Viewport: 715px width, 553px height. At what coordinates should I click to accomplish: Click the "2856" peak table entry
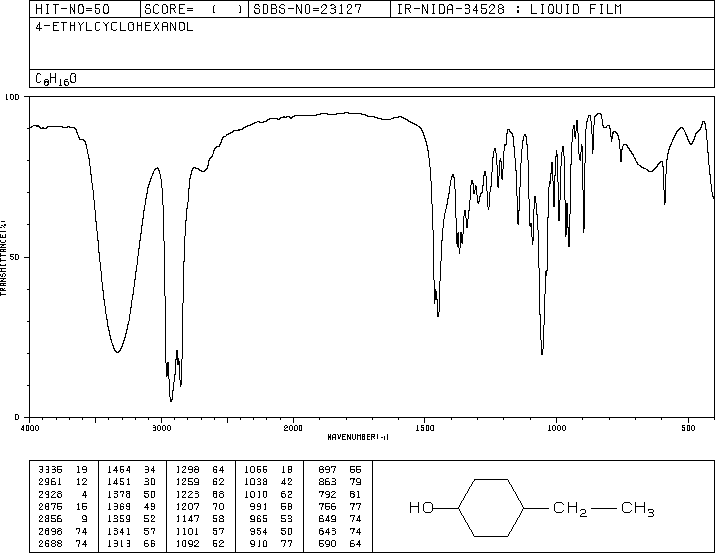(50, 519)
